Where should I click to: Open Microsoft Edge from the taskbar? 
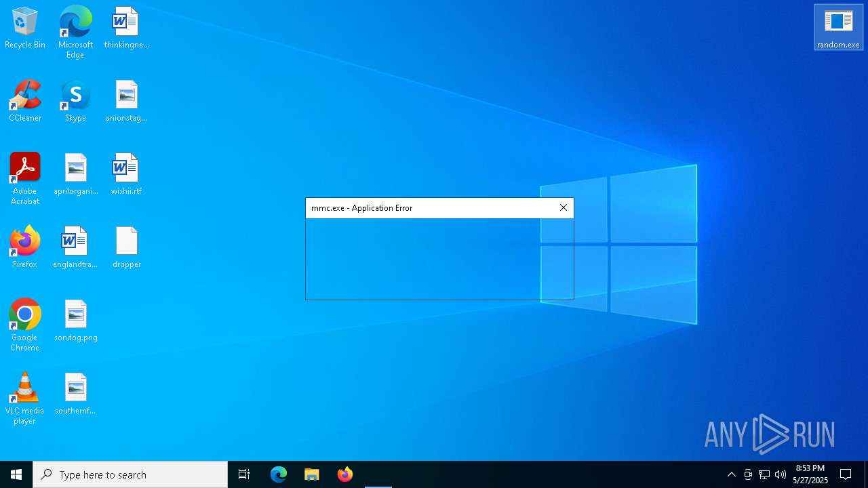pos(279,474)
